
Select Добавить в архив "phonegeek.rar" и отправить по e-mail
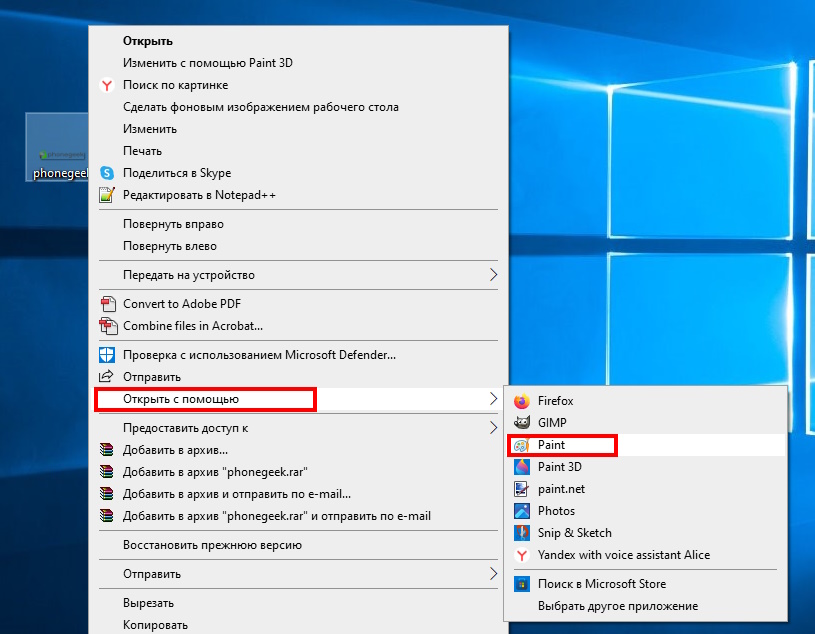tap(277, 516)
